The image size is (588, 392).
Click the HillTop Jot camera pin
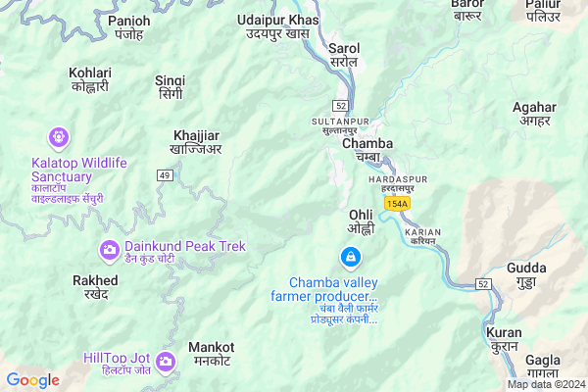point(166,363)
